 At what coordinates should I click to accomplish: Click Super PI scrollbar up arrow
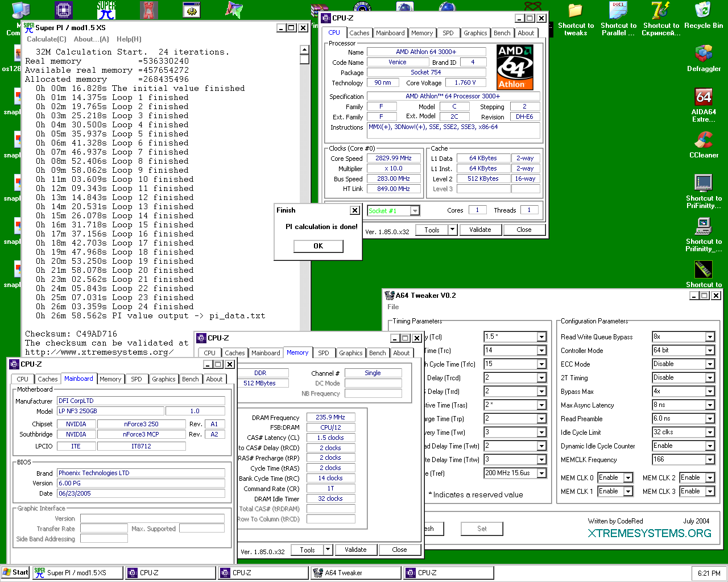(305, 50)
